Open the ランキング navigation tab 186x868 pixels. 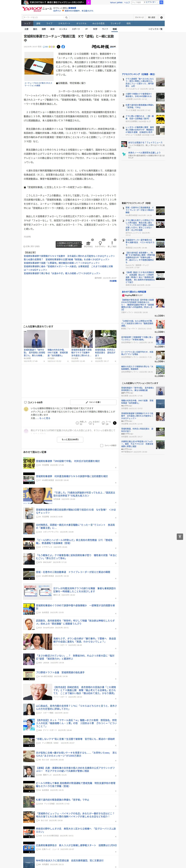[115, 24]
